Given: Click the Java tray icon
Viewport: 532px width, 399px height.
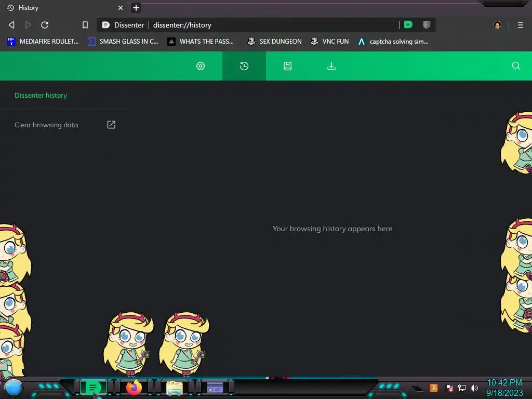Looking at the screenshot, I should click(434, 388).
